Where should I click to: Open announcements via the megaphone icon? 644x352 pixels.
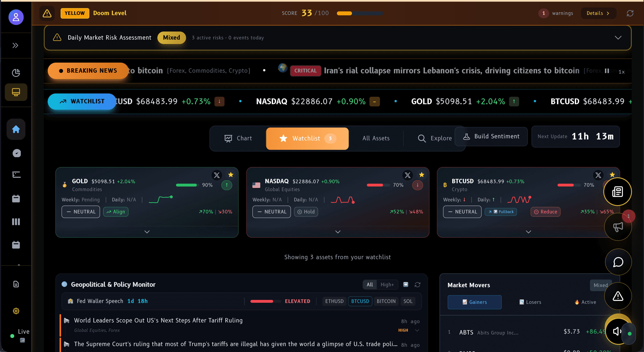pos(618,227)
